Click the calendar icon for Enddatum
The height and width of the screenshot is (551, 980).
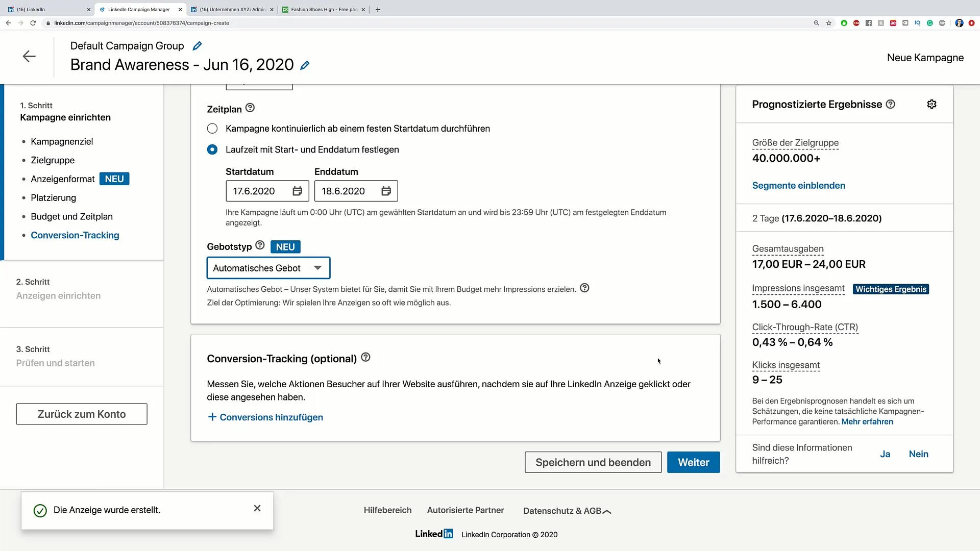tap(386, 191)
